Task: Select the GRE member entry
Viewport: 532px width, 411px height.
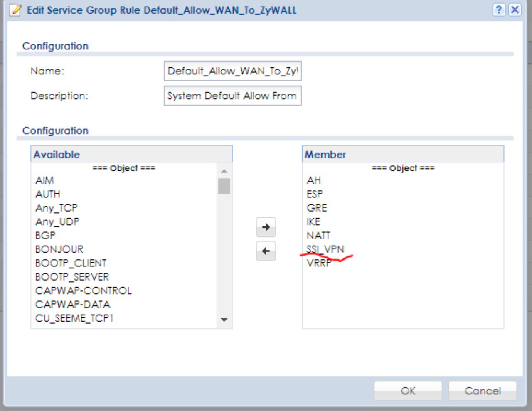Action: coord(317,208)
